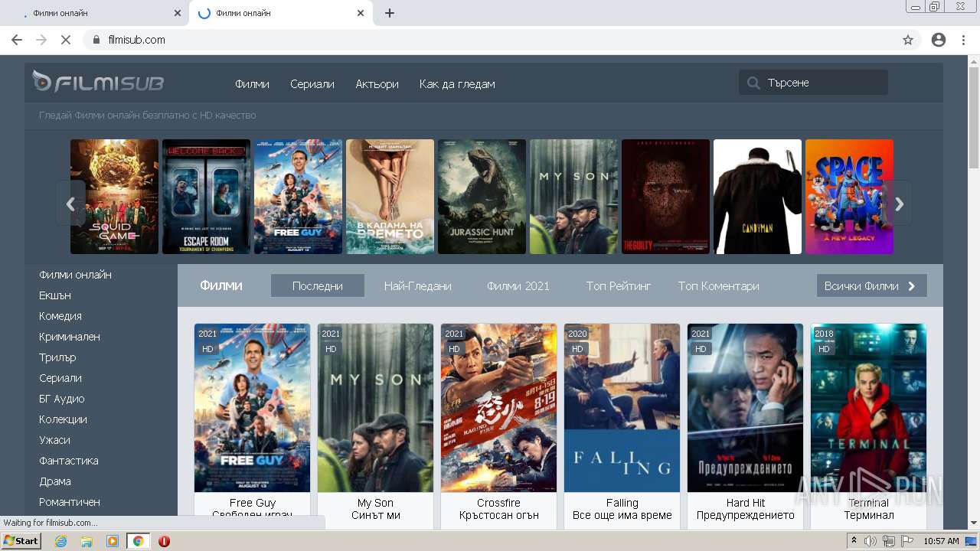Open volume speaker tray icon
Screen dimensions: 980x551
(x=871, y=541)
